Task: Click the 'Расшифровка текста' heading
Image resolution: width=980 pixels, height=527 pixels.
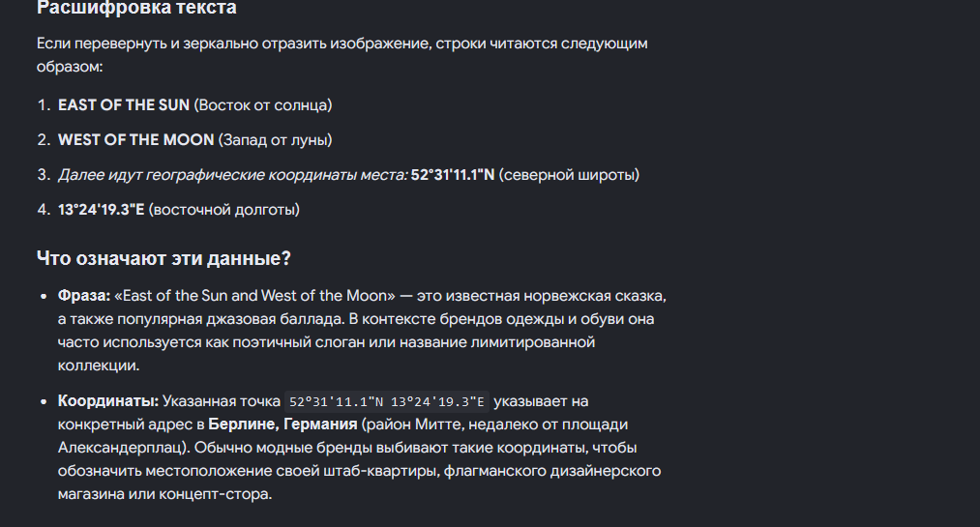Action: pyautogui.click(x=136, y=8)
